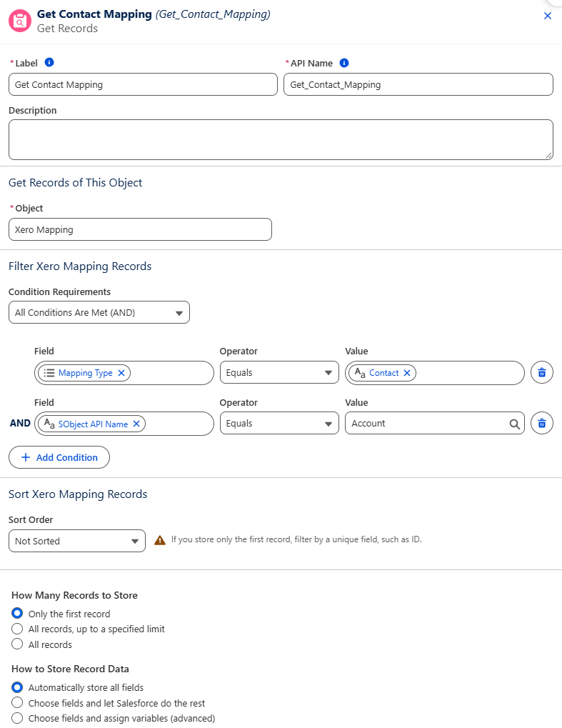This screenshot has width=562, height=728.
Task: Select Automatically store all fields
Action: coord(17,687)
